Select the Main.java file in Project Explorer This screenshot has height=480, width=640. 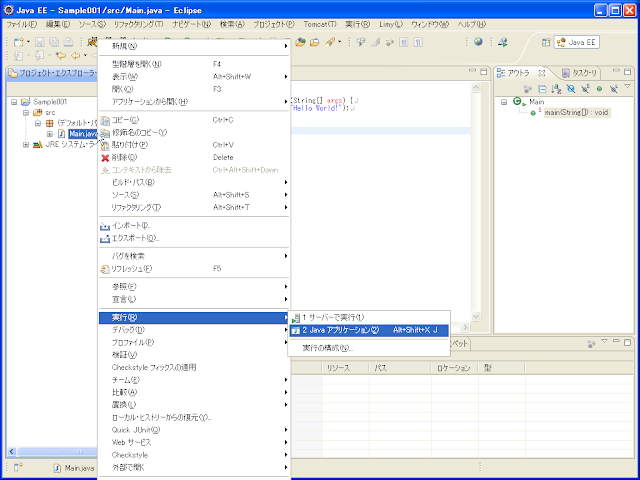click(x=83, y=134)
